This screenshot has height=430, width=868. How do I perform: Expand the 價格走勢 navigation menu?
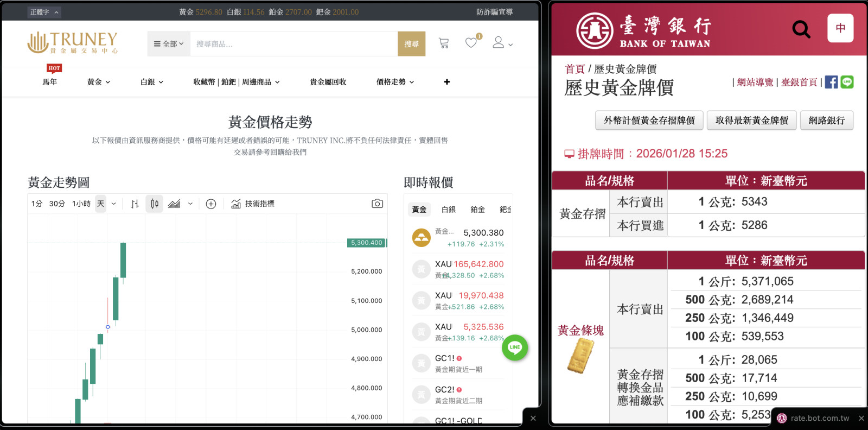click(x=395, y=82)
